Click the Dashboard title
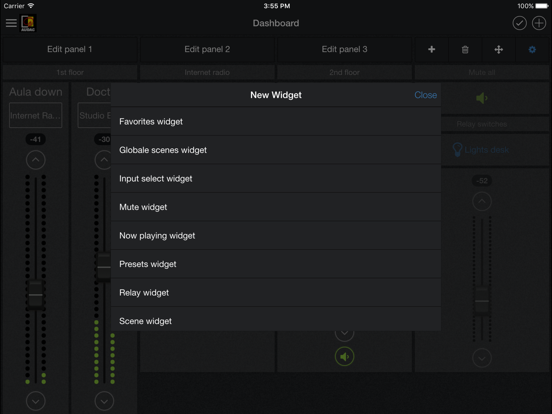Viewport: 552px width, 414px height. 276,23
